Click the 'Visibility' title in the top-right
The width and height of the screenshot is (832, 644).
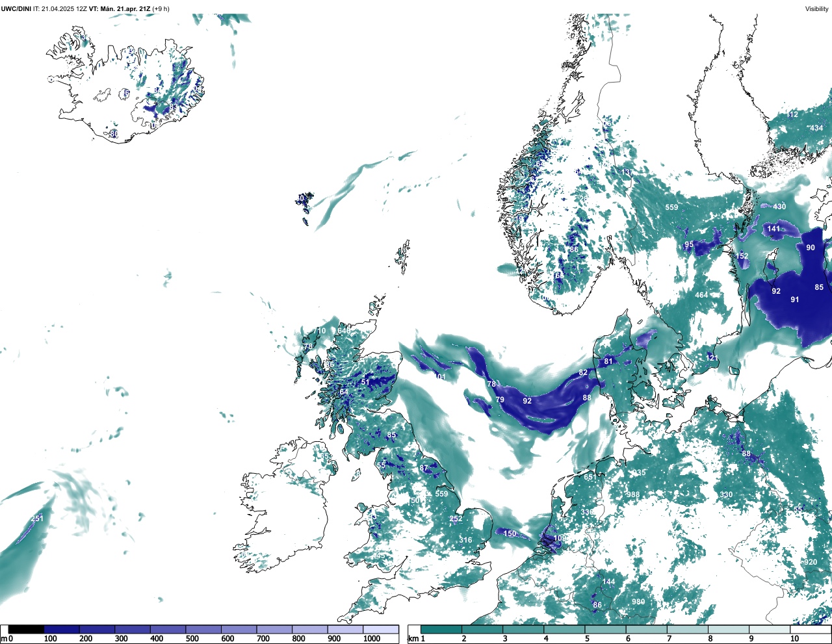817,8
